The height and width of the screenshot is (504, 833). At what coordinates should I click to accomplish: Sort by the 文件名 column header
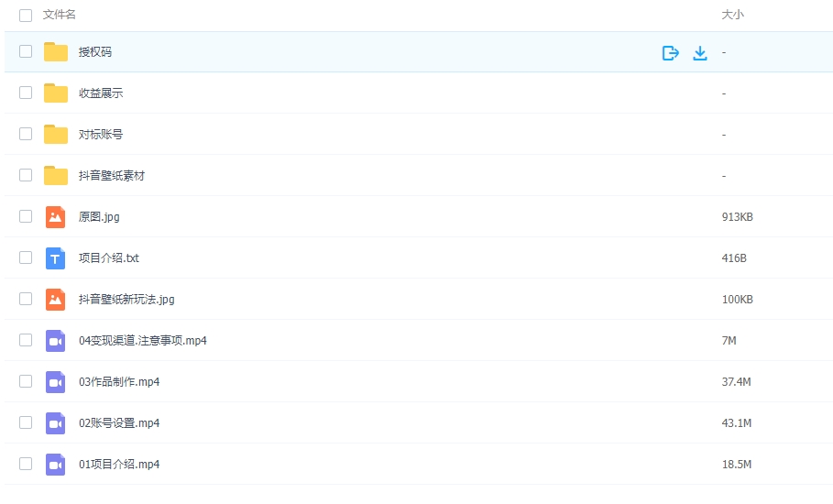point(60,15)
